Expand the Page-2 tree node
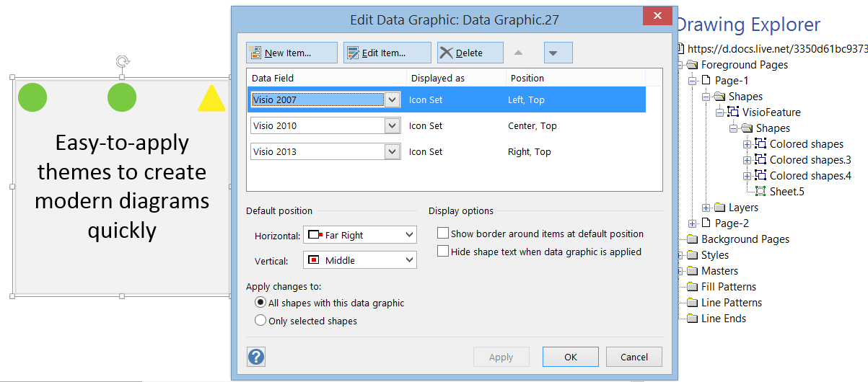The image size is (868, 382). [693, 223]
